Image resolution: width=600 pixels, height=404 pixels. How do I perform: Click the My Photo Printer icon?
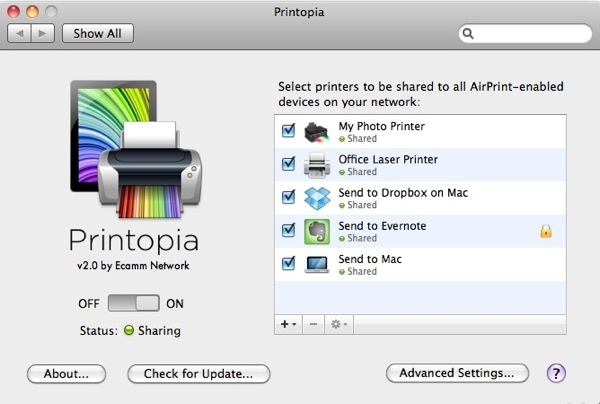point(316,132)
